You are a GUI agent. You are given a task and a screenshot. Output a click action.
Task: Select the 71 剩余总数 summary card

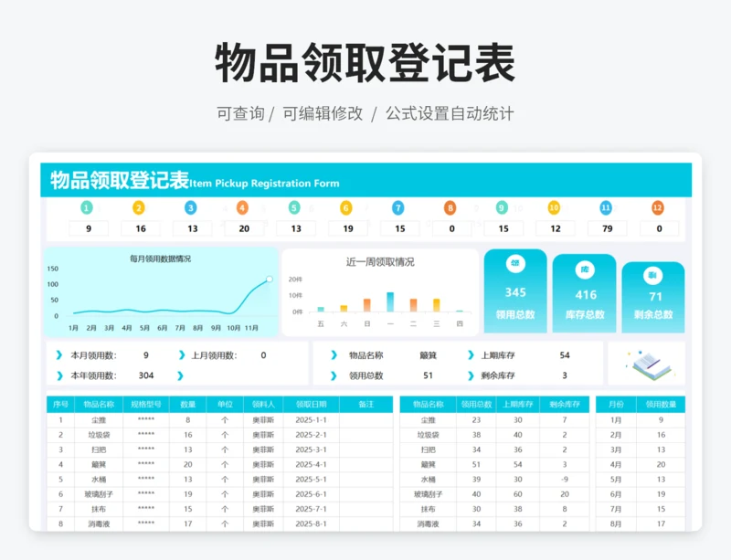click(x=653, y=297)
